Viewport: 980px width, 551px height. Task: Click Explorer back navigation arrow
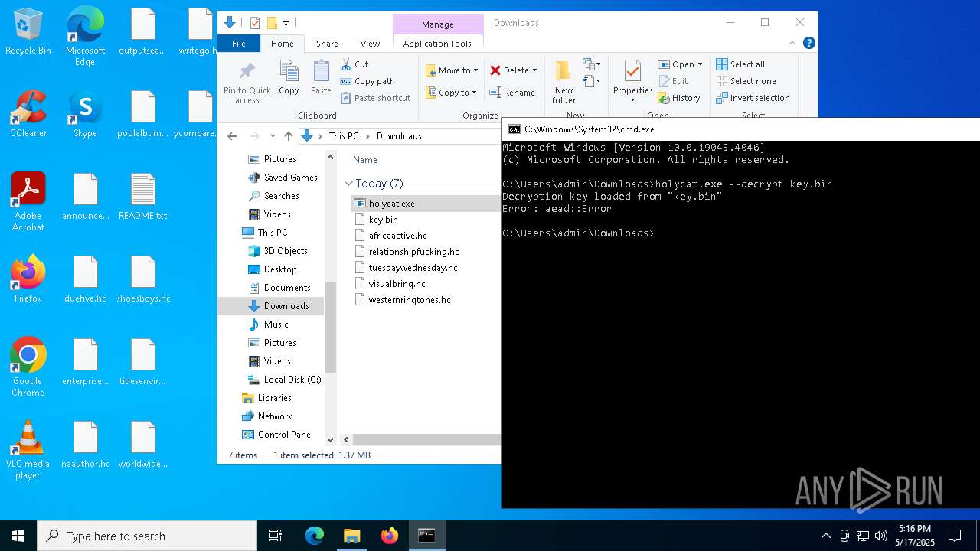point(232,136)
